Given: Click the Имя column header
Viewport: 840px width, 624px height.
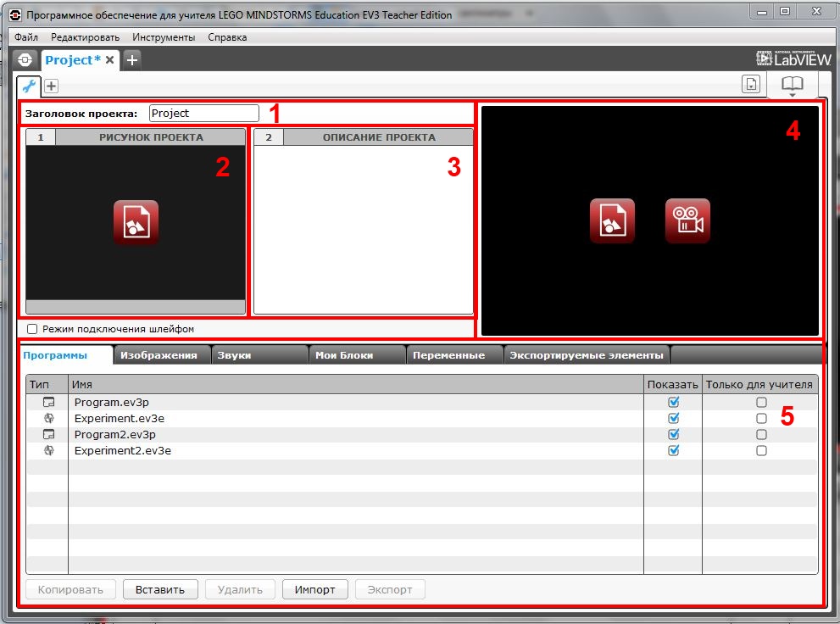Looking at the screenshot, I should tap(356, 385).
